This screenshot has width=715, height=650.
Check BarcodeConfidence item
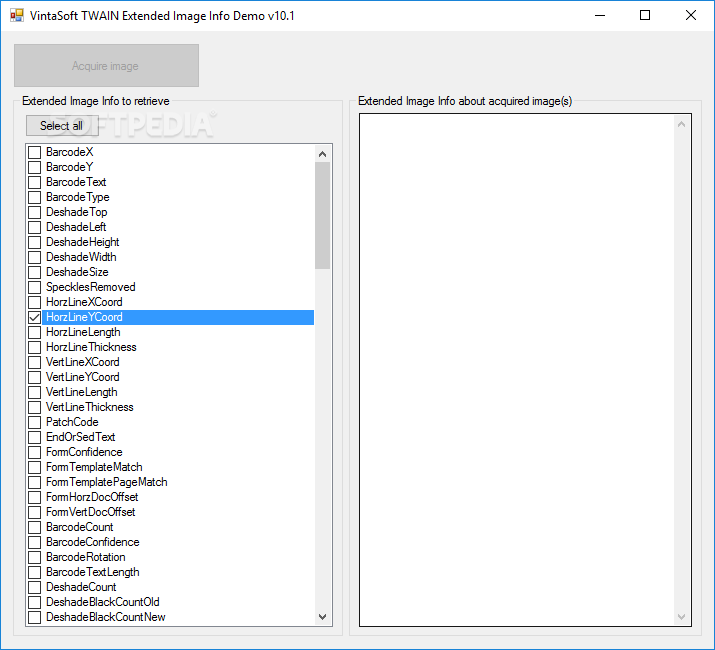click(x=35, y=542)
